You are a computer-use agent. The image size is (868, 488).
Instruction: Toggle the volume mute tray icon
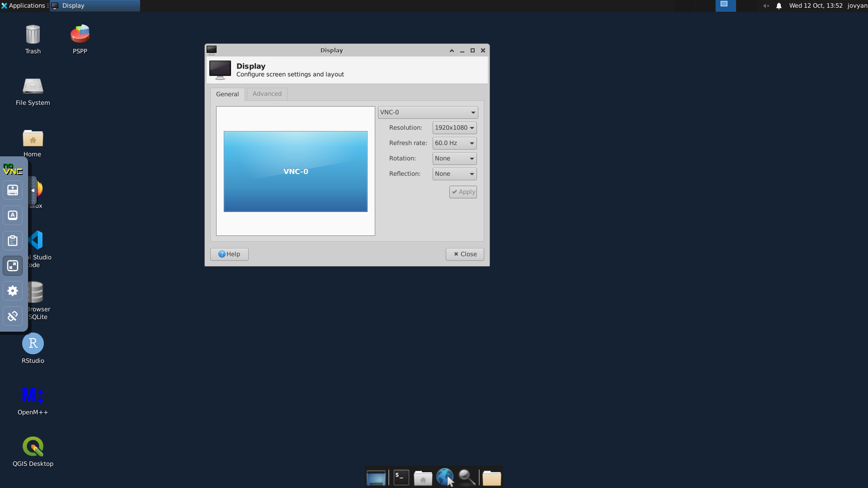(766, 6)
